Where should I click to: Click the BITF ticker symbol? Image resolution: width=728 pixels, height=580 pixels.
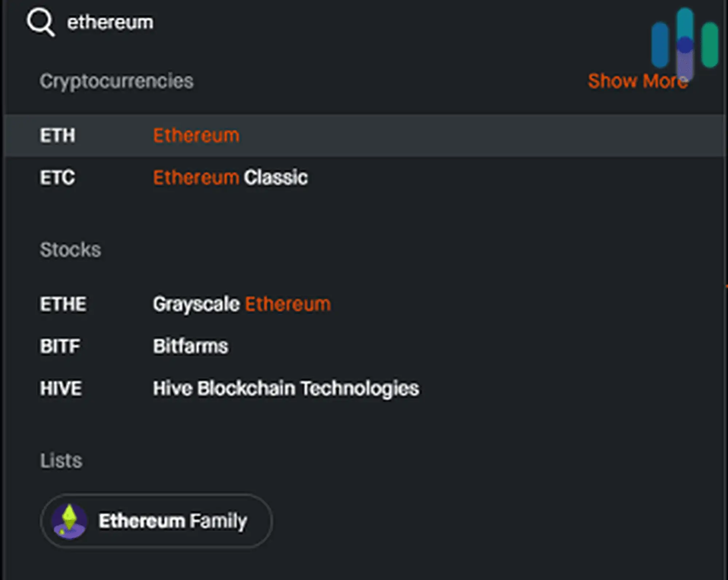[x=60, y=346]
